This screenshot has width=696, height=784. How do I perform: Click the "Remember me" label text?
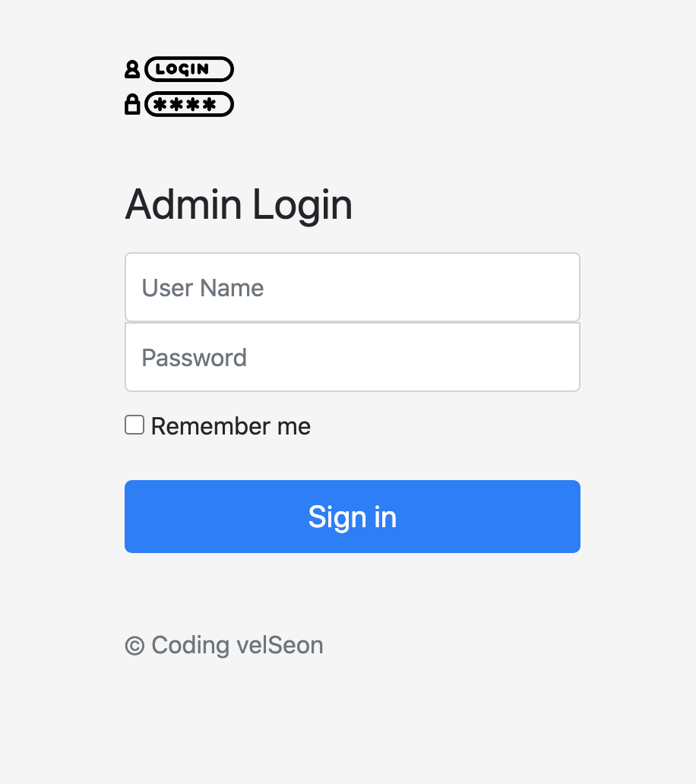(x=231, y=426)
